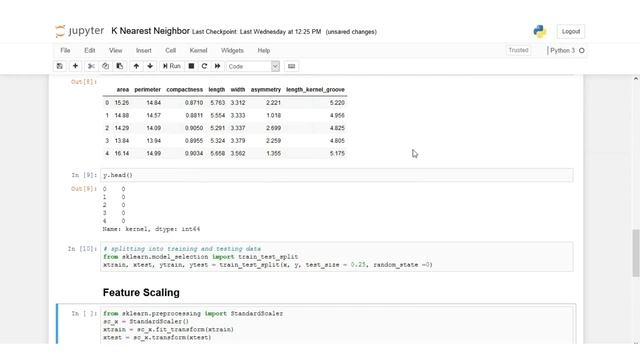
Task: Click the Python 3 kernel name
Action: click(x=562, y=51)
